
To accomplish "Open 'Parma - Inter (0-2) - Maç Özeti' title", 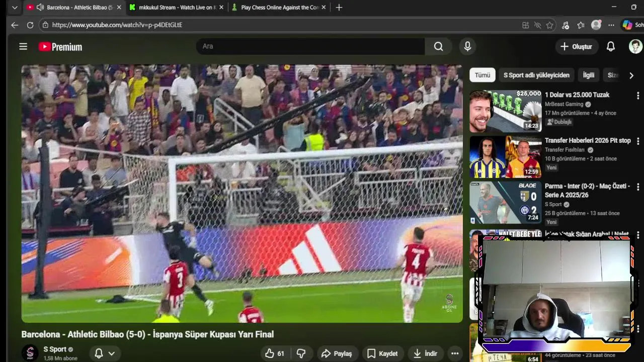I will pos(587,190).
